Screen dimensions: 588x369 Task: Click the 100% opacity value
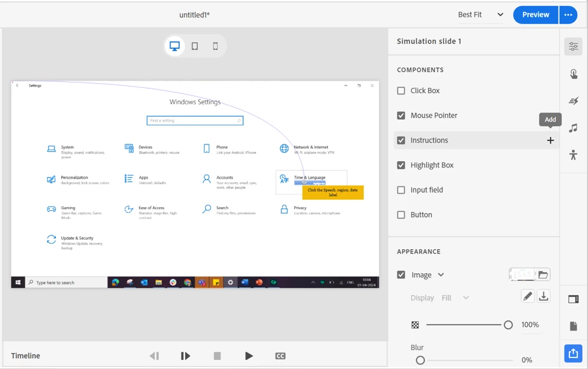[530, 324]
